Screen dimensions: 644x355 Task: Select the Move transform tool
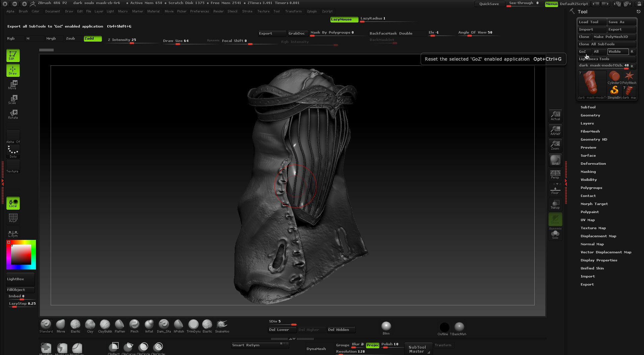[13, 85]
